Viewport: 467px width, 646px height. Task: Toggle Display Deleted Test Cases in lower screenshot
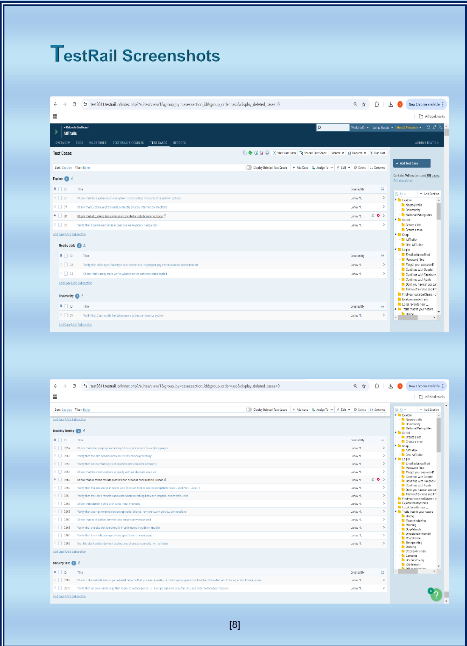click(249, 410)
